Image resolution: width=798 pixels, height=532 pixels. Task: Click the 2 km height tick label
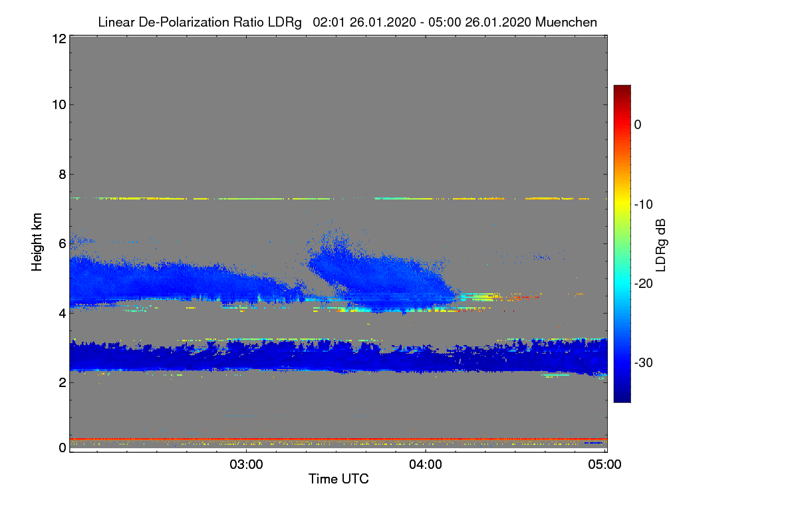tap(61, 382)
